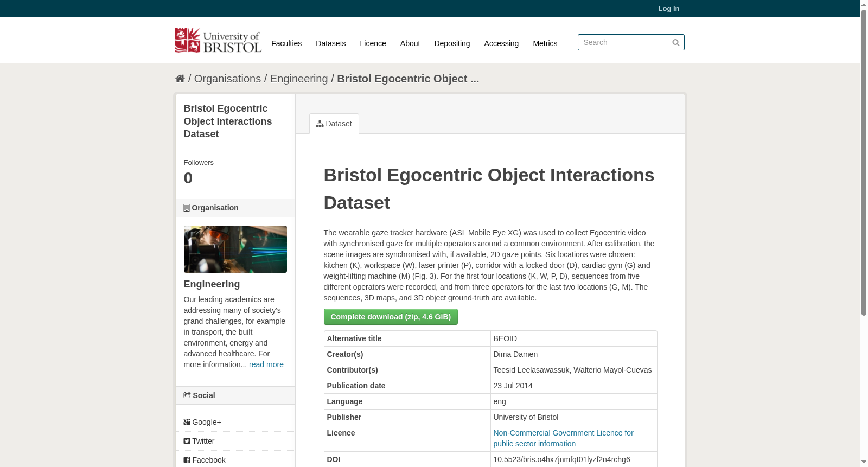Click Bristol Egocentric Object breadcrumb
868x467 pixels.
point(408,79)
